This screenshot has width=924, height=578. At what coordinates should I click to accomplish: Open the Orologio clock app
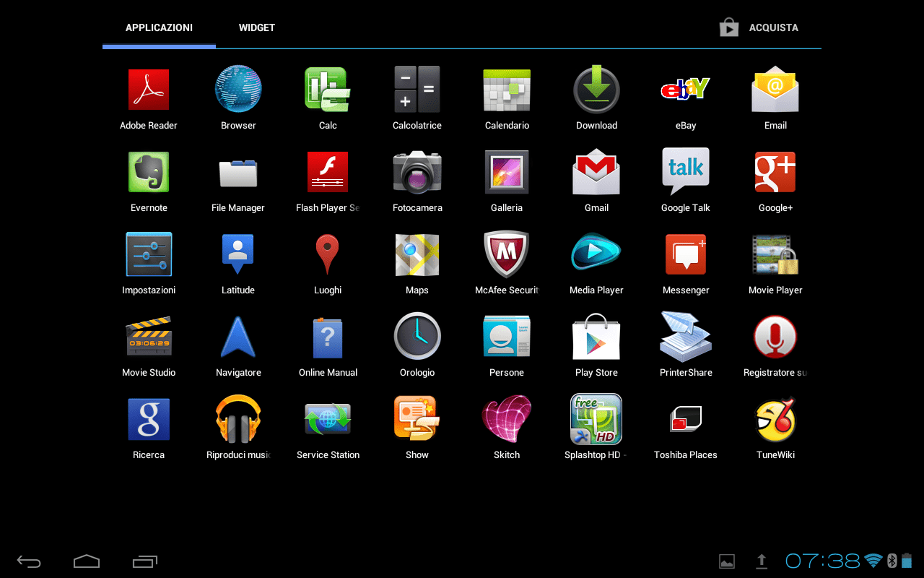tap(417, 337)
